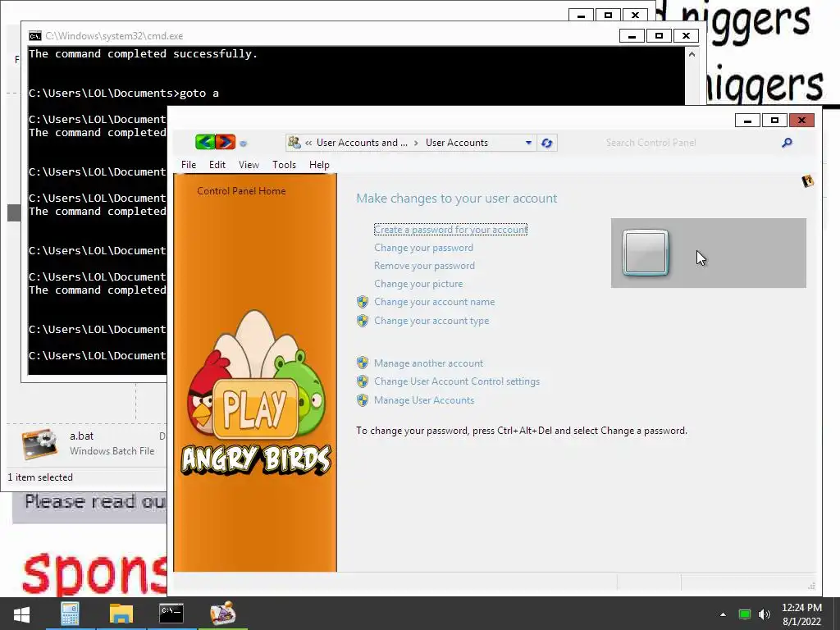This screenshot has width=840, height=630.
Task: Click the User Accounts icon in address bar
Action: (294, 143)
